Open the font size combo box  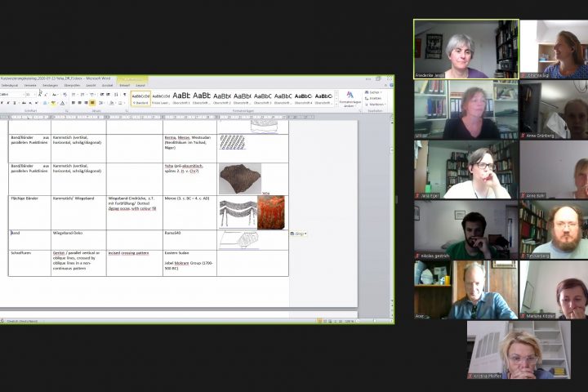tap(30, 95)
